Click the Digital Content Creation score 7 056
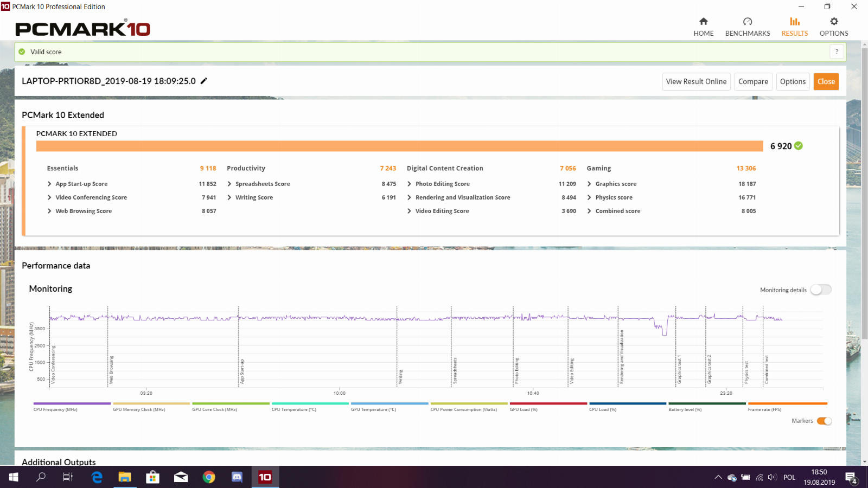 [x=568, y=168]
